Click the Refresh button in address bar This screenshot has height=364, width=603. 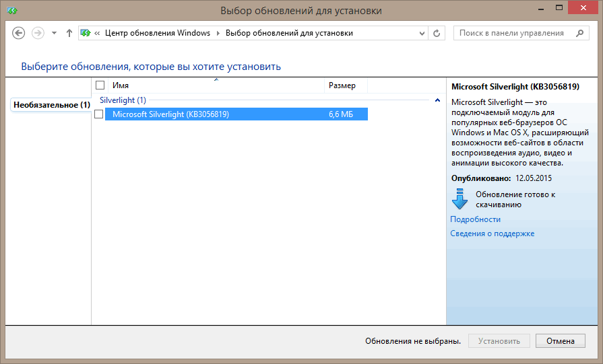click(437, 33)
